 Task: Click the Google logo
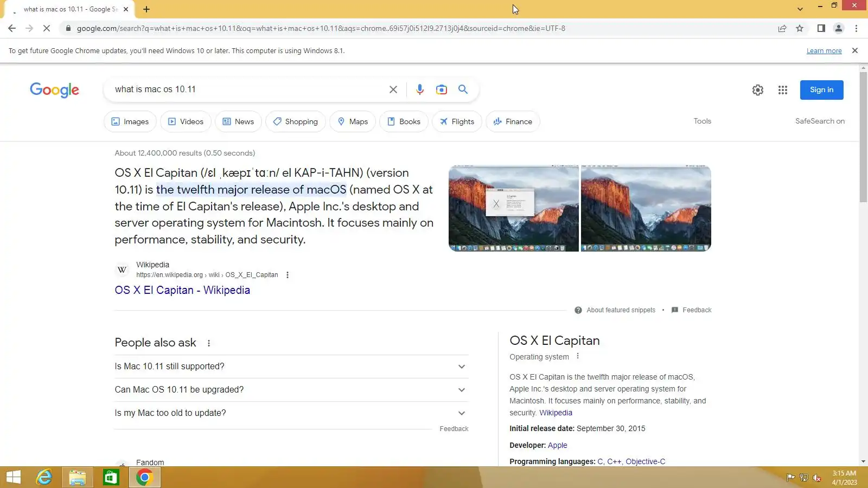click(55, 90)
